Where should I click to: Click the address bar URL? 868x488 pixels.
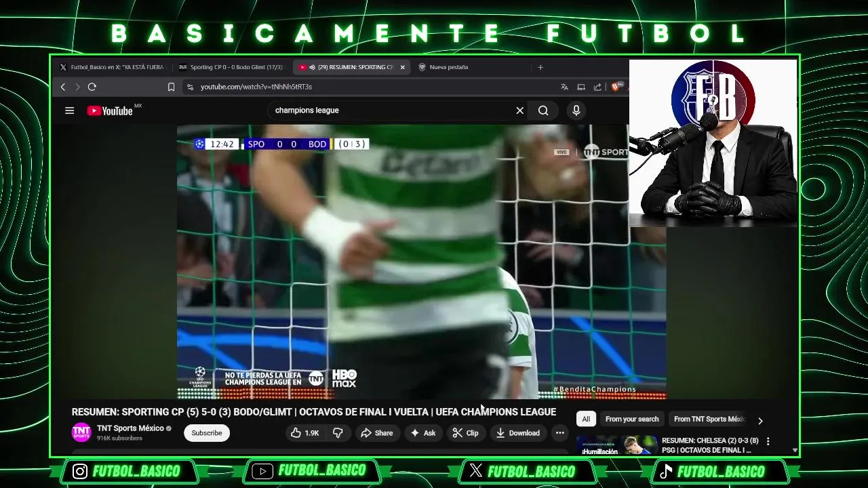(x=256, y=87)
